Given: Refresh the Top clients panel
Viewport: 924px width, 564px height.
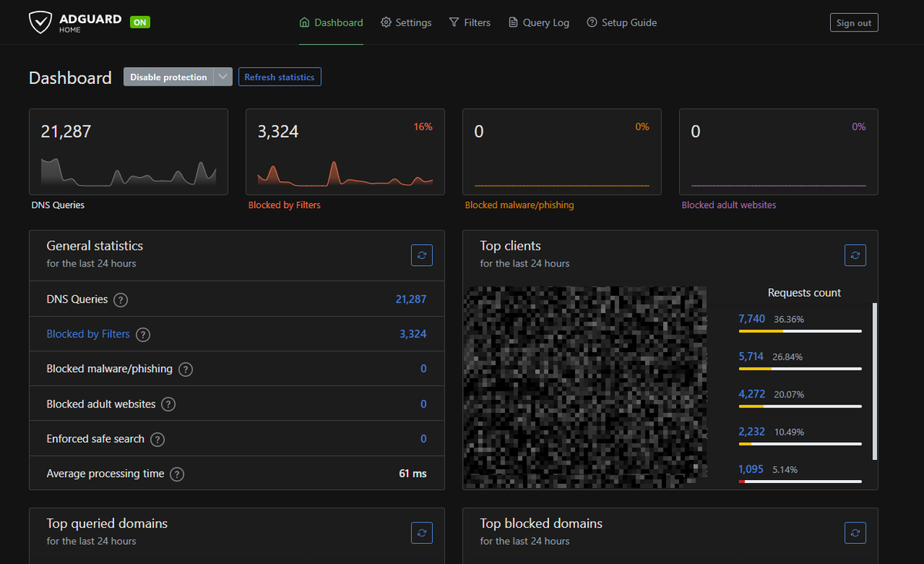Looking at the screenshot, I should tap(855, 255).
